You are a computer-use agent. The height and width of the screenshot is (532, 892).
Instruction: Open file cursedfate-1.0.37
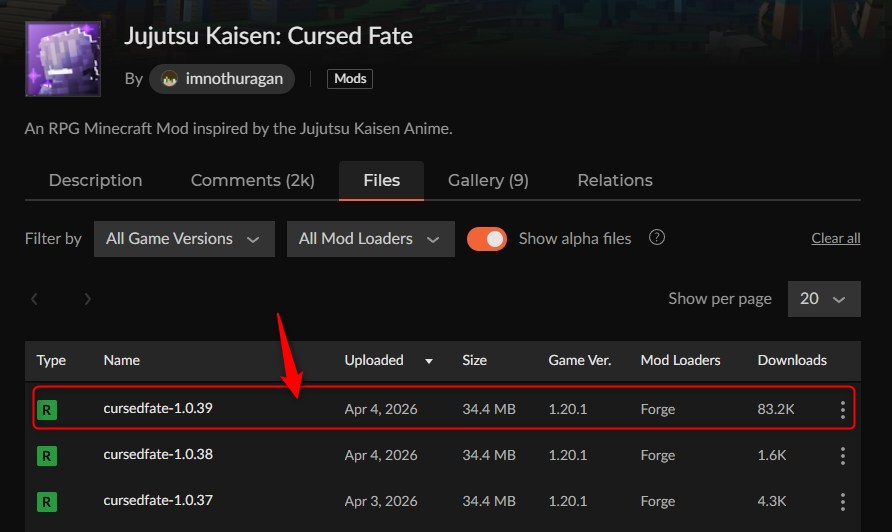(x=158, y=500)
